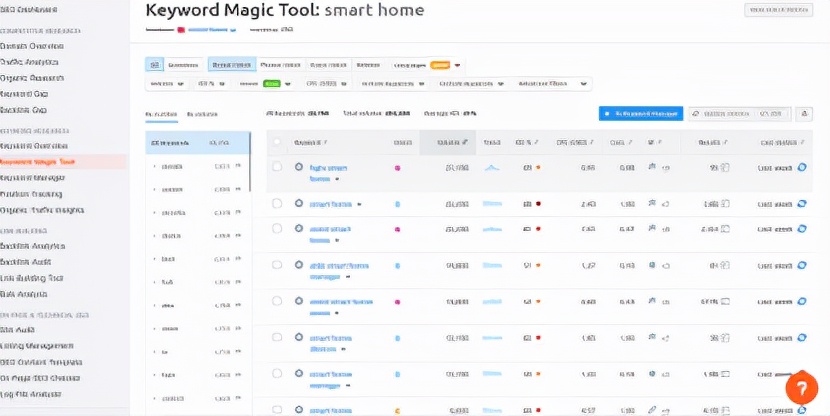Tick the select-all checkbox in the table header
This screenshot has height=416, width=830.
point(277,143)
